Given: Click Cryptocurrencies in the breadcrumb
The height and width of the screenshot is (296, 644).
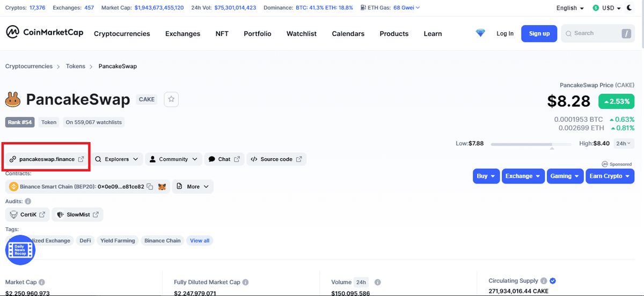Looking at the screenshot, I should click(29, 66).
